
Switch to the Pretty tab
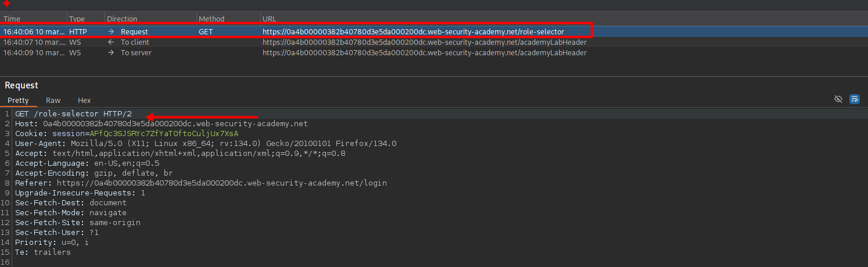coord(18,101)
